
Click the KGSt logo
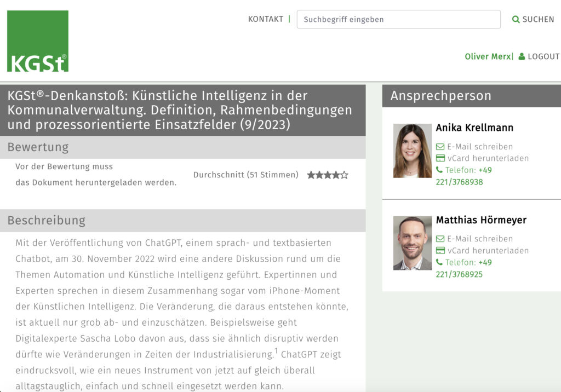(x=38, y=41)
